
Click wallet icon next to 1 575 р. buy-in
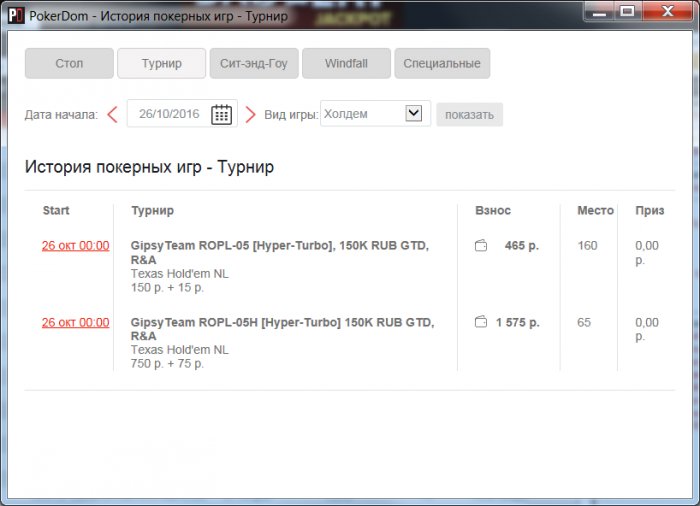pyautogui.click(x=481, y=322)
